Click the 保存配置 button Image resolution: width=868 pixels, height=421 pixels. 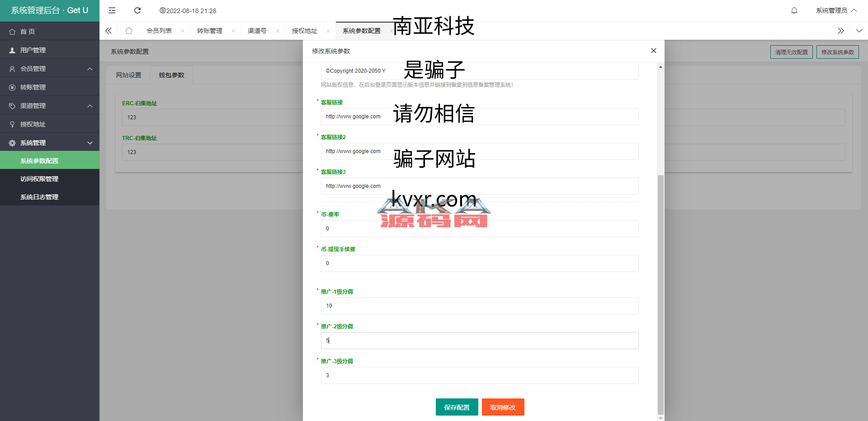click(457, 407)
